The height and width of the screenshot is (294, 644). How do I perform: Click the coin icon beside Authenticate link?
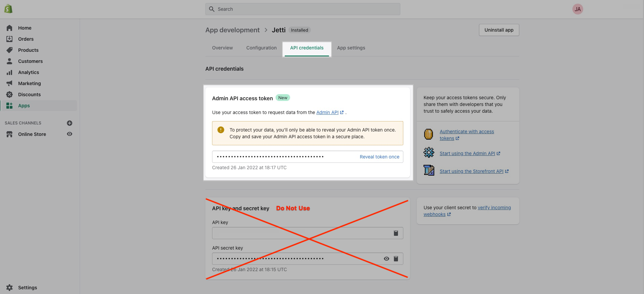point(429,134)
